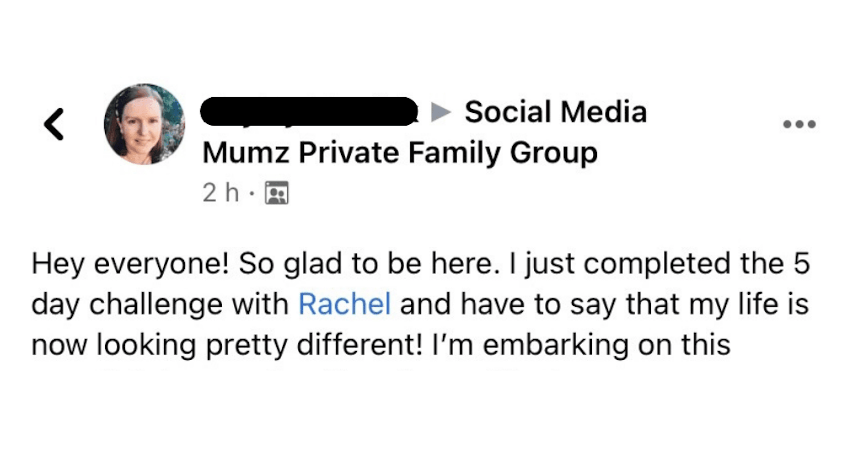Screen dimensions: 868x452
Task: Click the Mumz Private Family Group title
Action: pyautogui.click(x=400, y=153)
